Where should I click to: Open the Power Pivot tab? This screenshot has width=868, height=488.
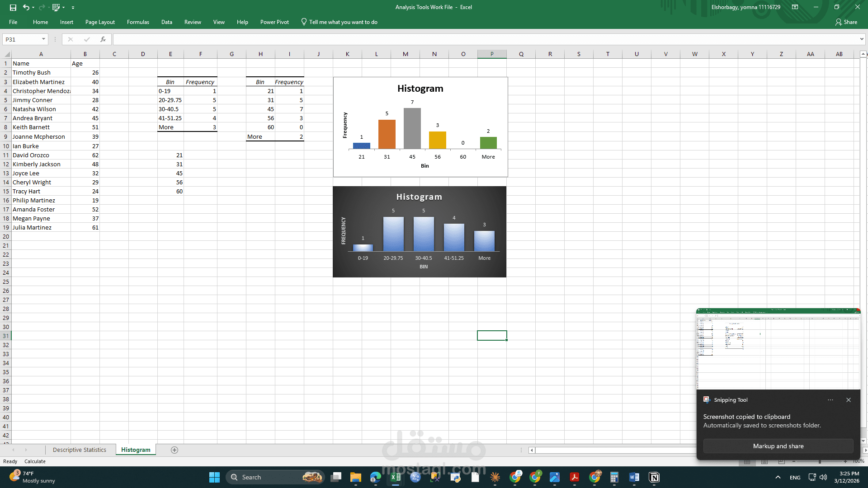(x=274, y=22)
